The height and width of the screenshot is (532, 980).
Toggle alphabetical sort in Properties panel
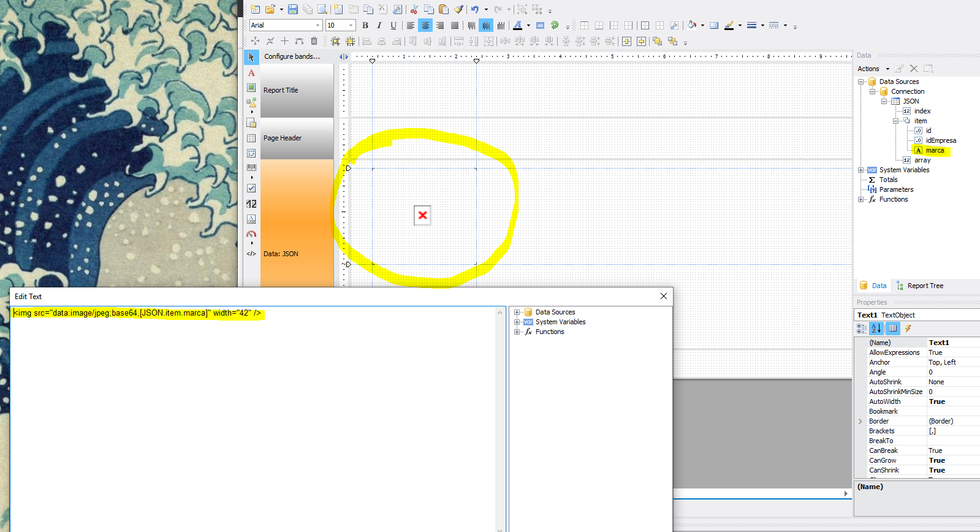tap(876, 329)
